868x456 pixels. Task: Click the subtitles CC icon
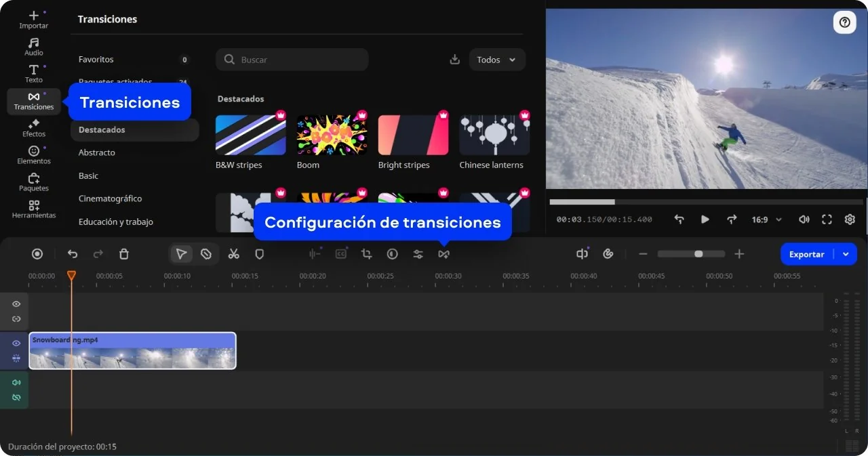coord(340,254)
